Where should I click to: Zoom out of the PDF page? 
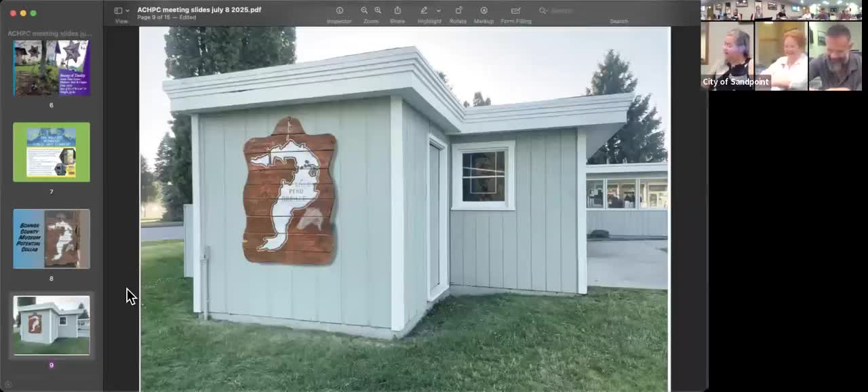[364, 10]
